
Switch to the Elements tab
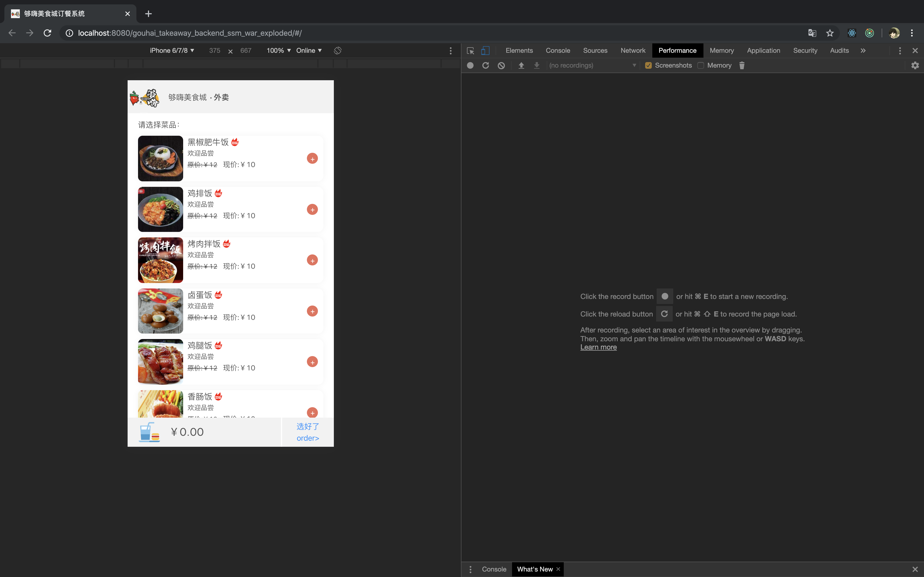(x=519, y=51)
